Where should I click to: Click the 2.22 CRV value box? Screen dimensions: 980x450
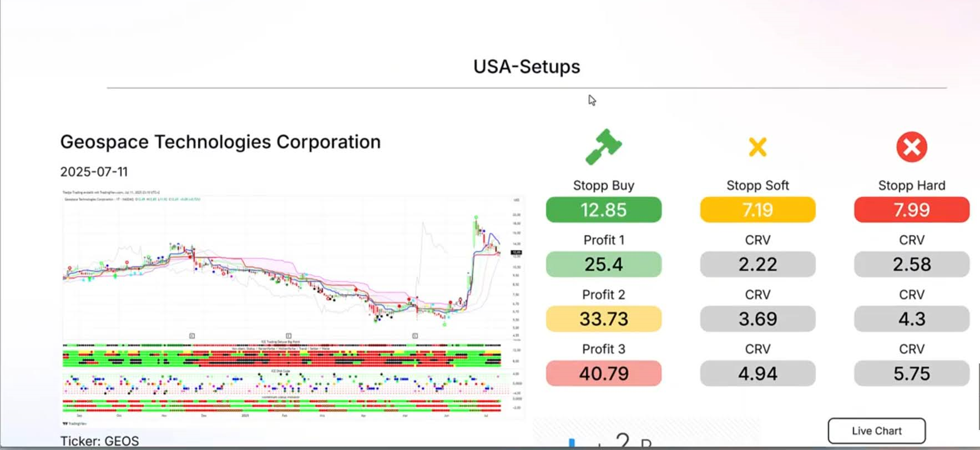tap(757, 264)
